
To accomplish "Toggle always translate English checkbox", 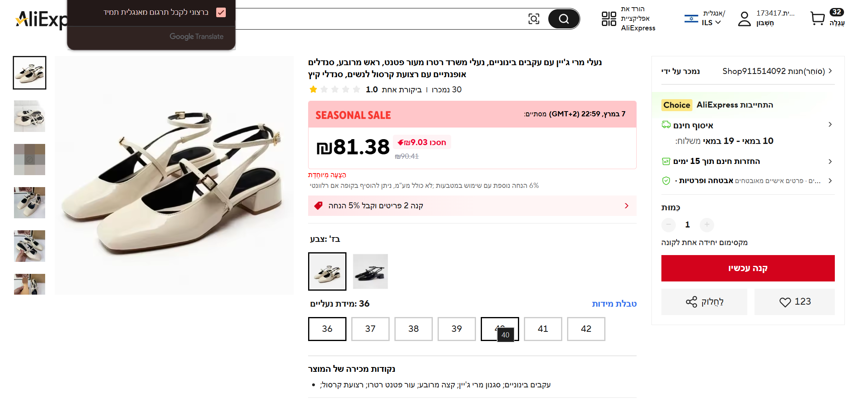I will point(221,12).
